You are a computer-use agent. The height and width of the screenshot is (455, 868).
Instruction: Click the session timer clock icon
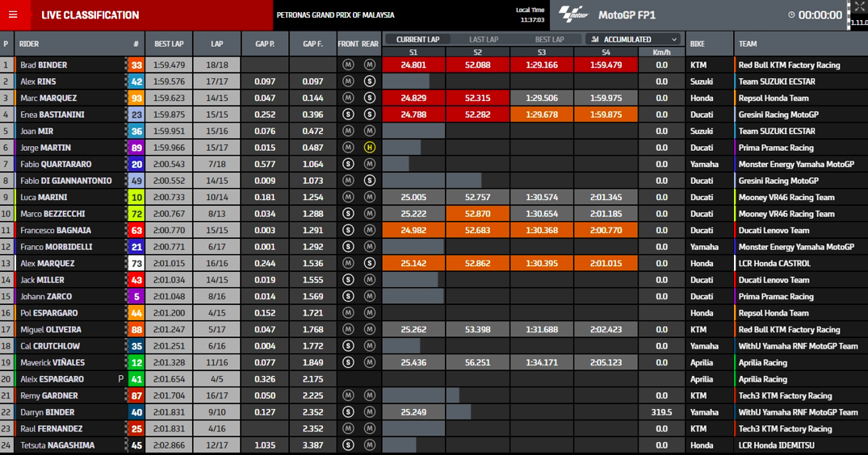click(791, 15)
